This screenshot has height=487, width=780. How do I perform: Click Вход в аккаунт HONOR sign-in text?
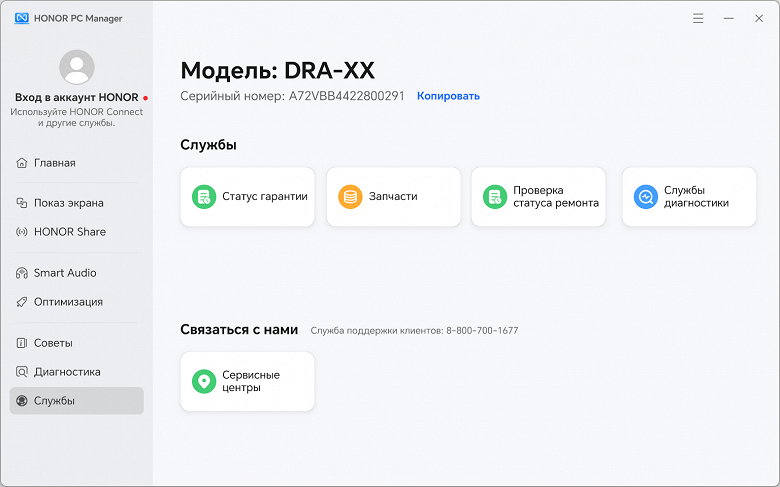tap(76, 98)
